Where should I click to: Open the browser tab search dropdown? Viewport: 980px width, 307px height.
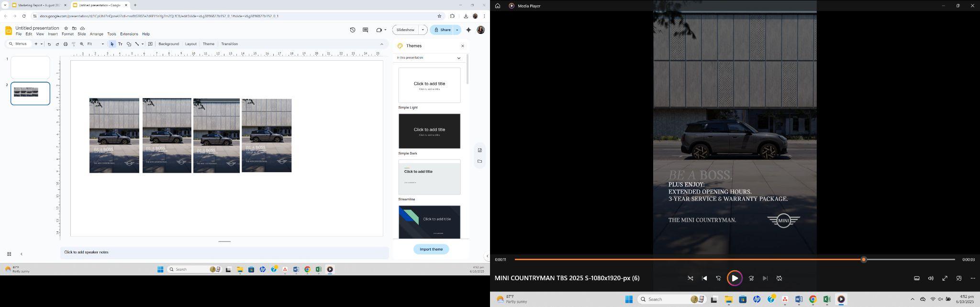click(5, 5)
